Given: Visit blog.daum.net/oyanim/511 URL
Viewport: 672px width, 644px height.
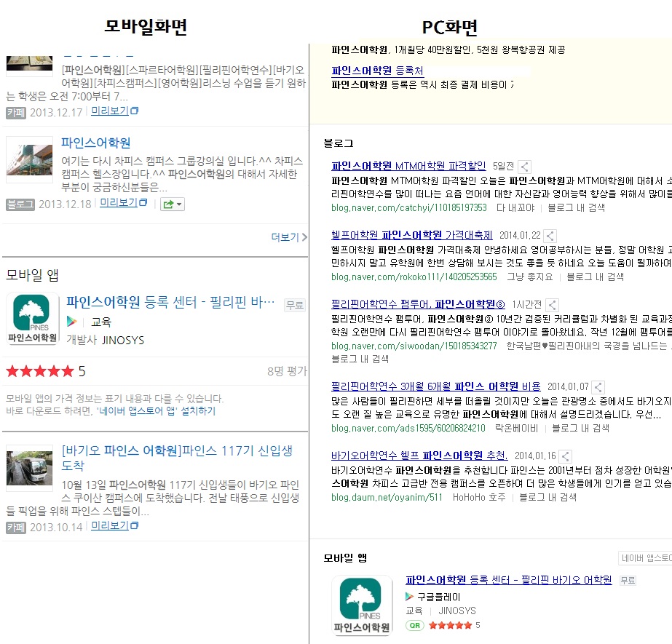Looking at the screenshot, I should [x=387, y=497].
